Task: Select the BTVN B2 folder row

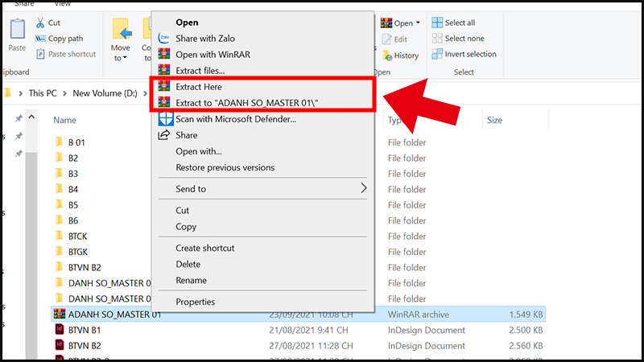Action: tap(85, 267)
